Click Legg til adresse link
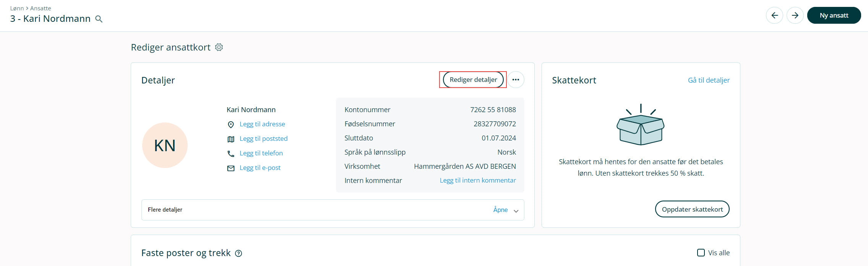Screen dimensions: 868x266 click(x=262, y=124)
